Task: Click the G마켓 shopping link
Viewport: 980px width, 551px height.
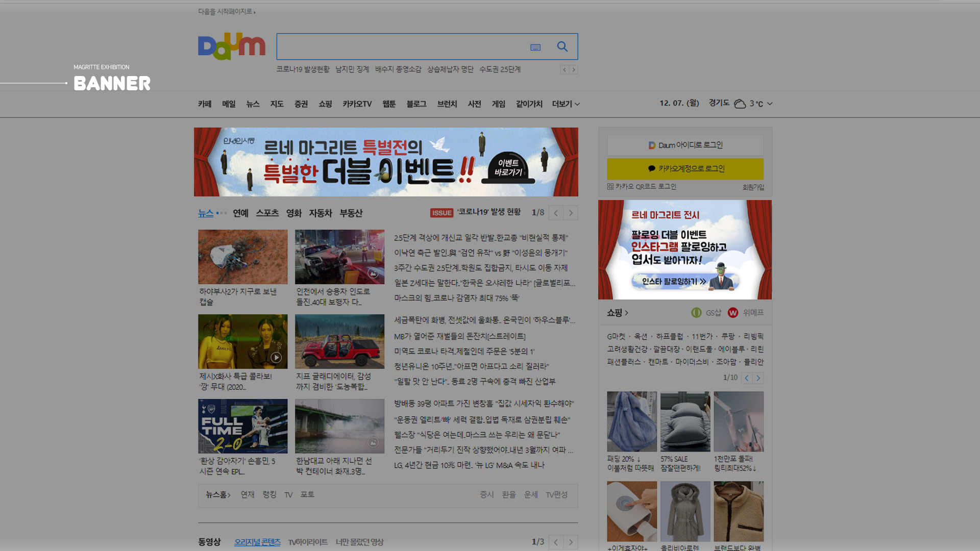Action: coord(616,337)
